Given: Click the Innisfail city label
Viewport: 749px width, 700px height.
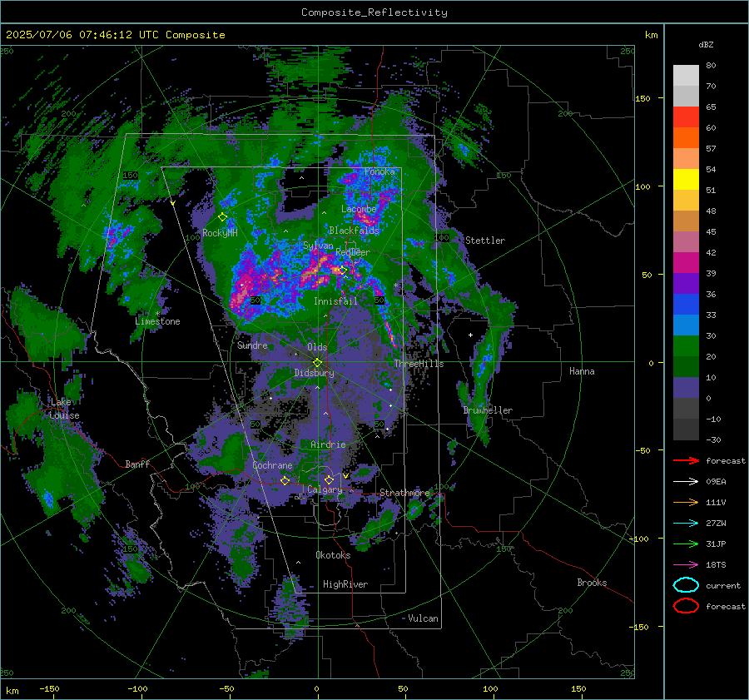Looking at the screenshot, I should (x=335, y=301).
